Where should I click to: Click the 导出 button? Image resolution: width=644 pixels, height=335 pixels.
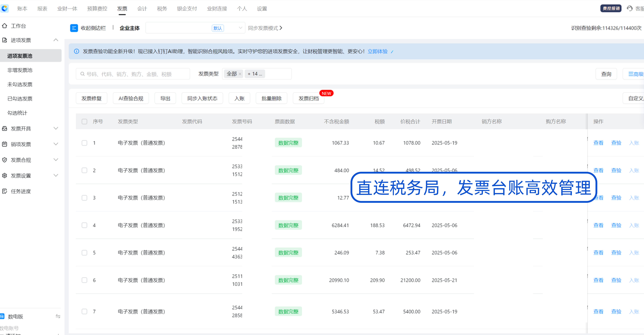coord(165,98)
